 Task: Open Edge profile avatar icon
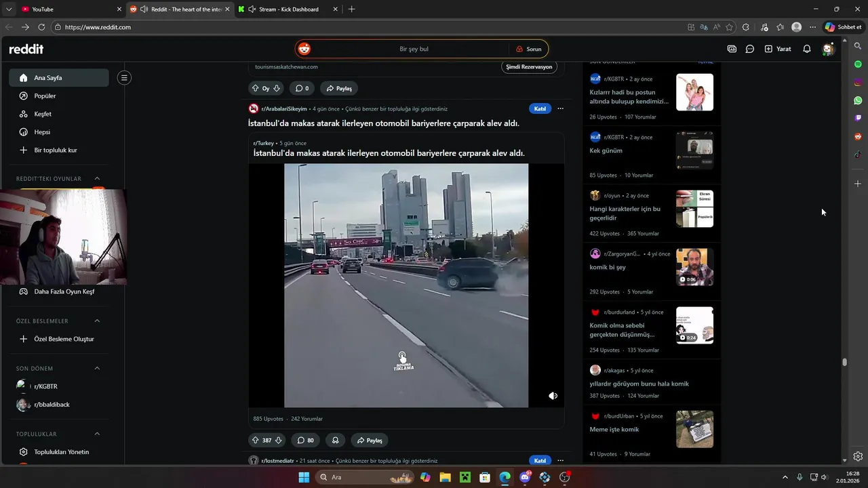(796, 27)
